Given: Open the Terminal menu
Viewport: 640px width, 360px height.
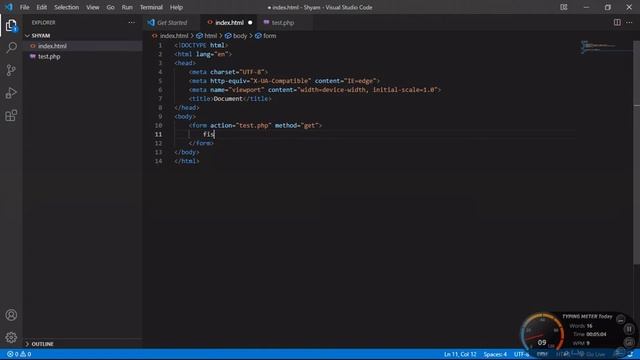Looking at the screenshot, I should [151, 7].
